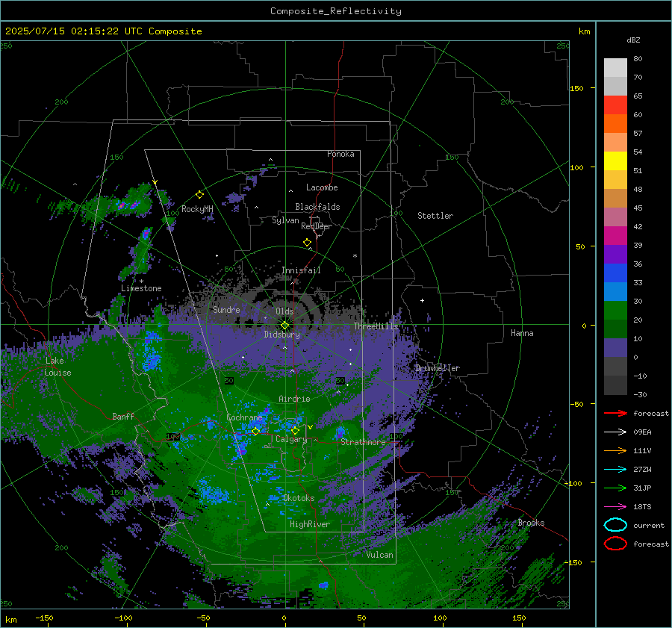Click the yellow radar site marker above Didsbury

click(284, 326)
